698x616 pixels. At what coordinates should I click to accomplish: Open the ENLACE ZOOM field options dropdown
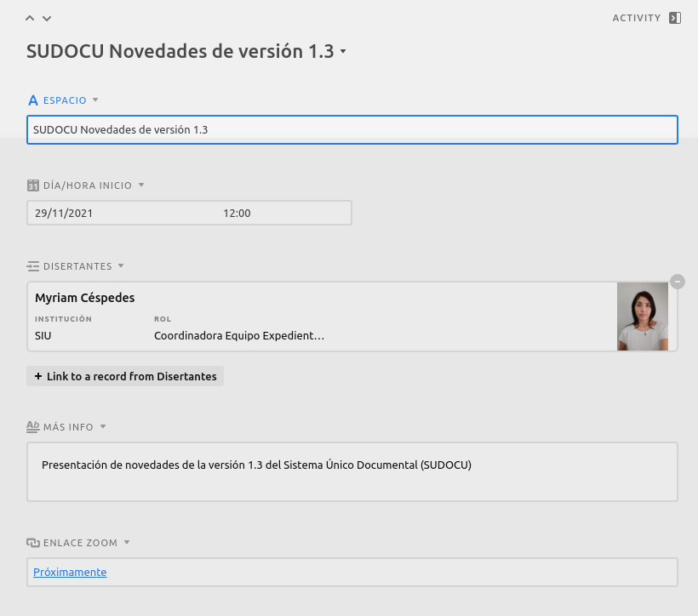point(127,542)
